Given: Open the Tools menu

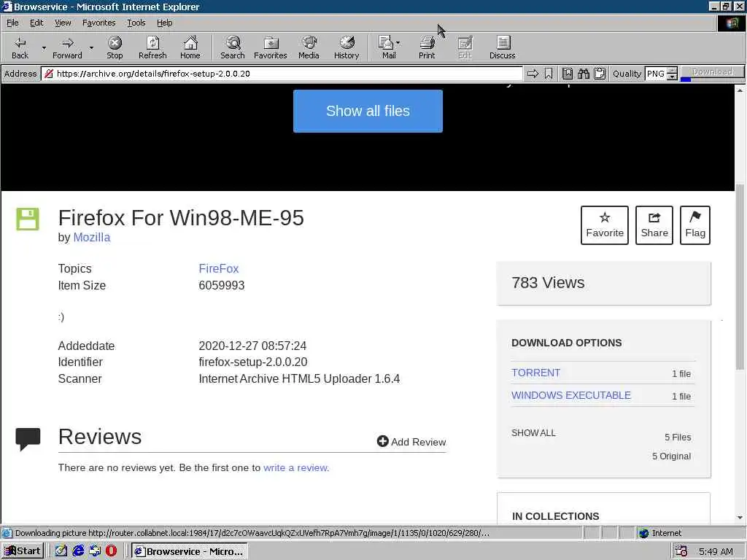Looking at the screenshot, I should point(136,23).
